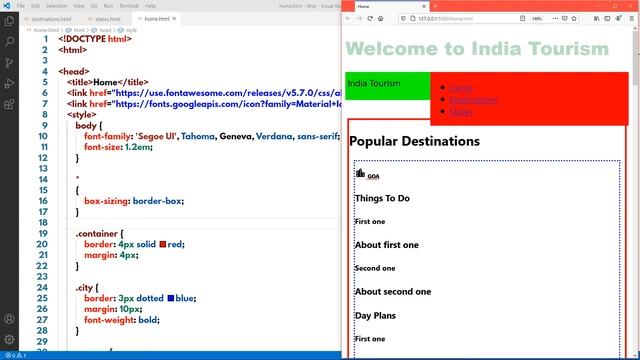
Task: Open the Selection menu
Action: point(56,6)
